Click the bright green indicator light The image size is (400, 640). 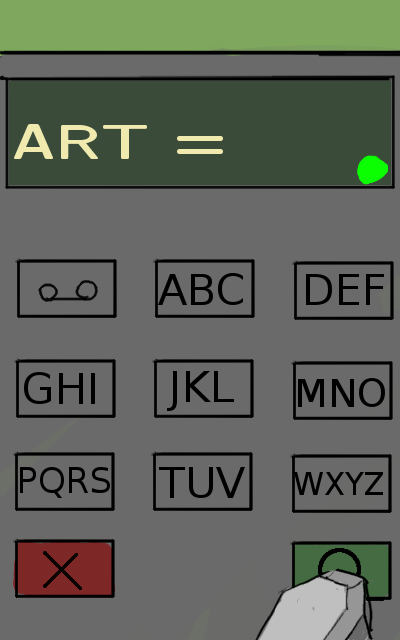click(x=372, y=170)
